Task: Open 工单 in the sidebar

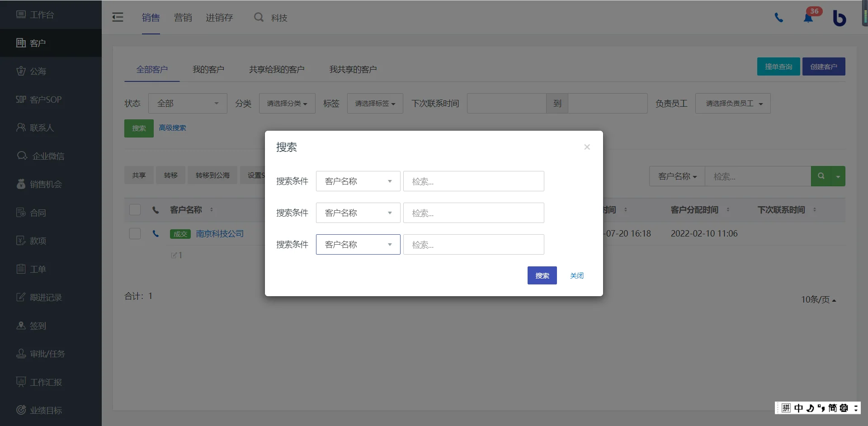Action: point(51,269)
